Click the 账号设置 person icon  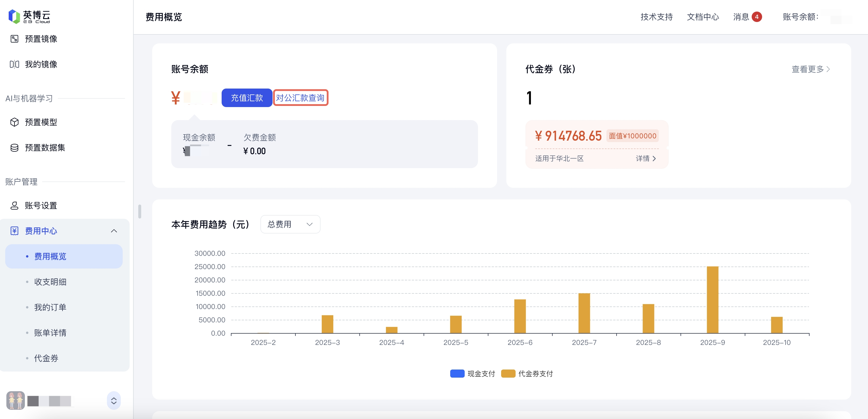tap(14, 206)
